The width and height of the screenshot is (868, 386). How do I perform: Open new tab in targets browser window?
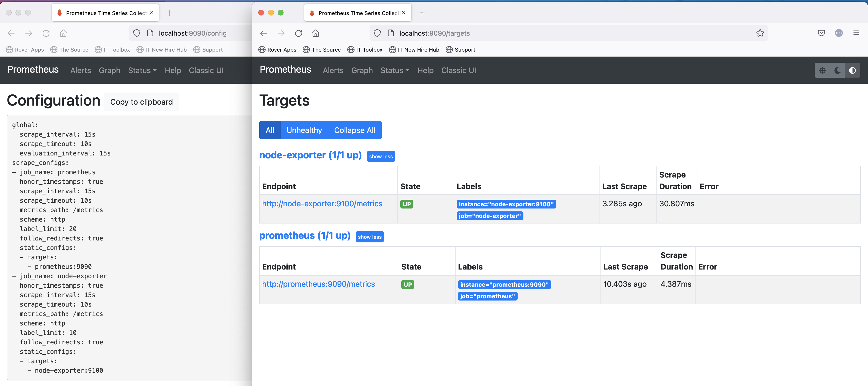tap(422, 13)
